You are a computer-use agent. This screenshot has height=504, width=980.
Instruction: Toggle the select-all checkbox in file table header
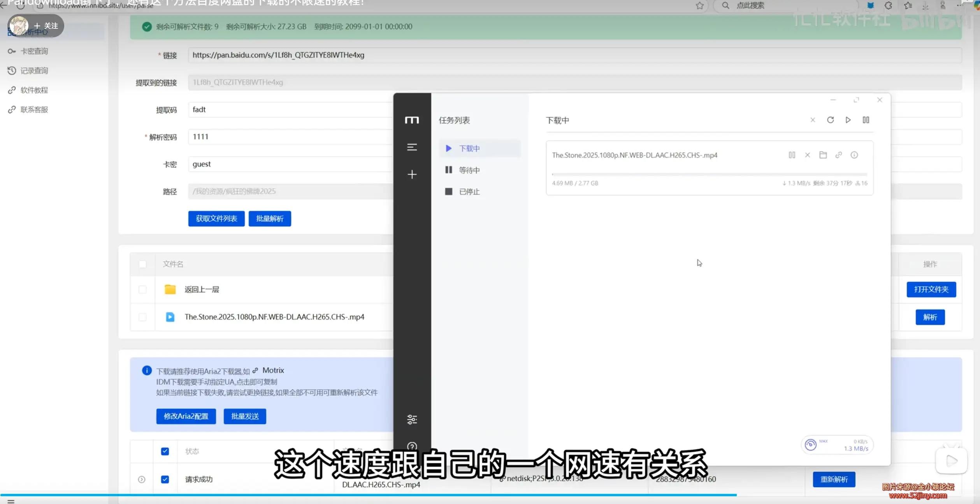(142, 264)
